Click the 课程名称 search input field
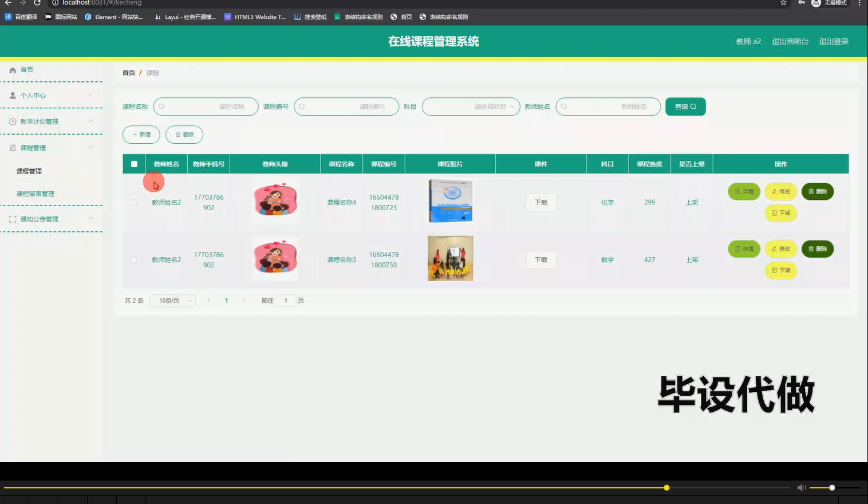Viewport: 868px width, 504px height. (206, 106)
